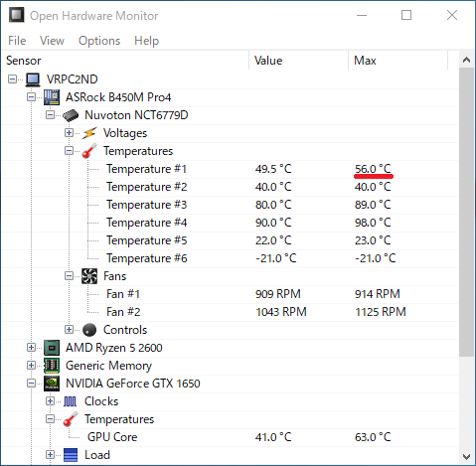Viewport: 476px width, 466px height.
Task: Expand the AMD Ryzen 5 2600 node
Action: (31, 348)
